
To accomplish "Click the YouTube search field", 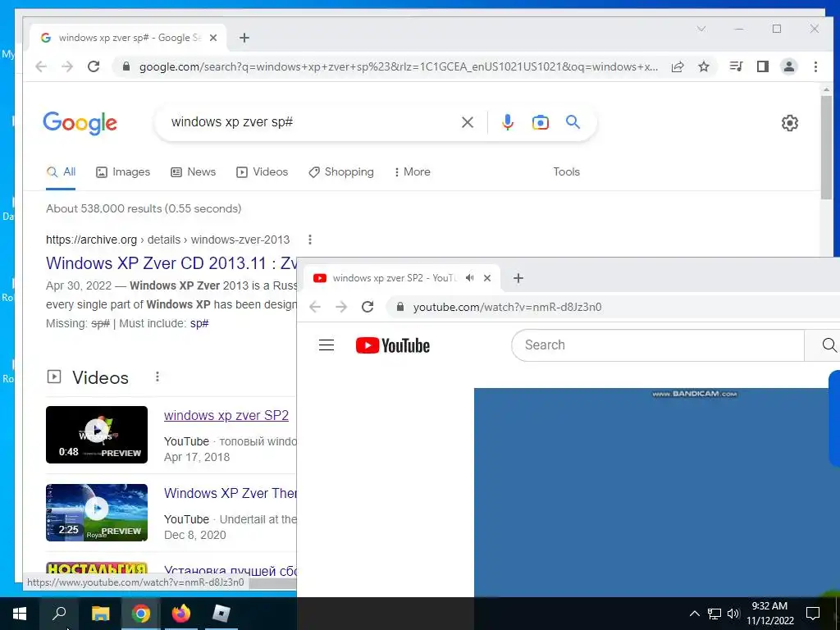I will [x=658, y=345].
